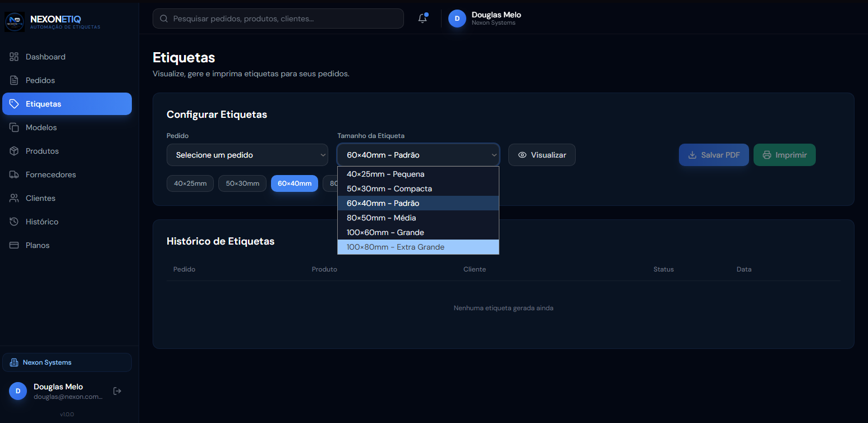Viewport: 868px width, 423px height.
Task: Select active Etiquetas menu item
Action: point(67,104)
